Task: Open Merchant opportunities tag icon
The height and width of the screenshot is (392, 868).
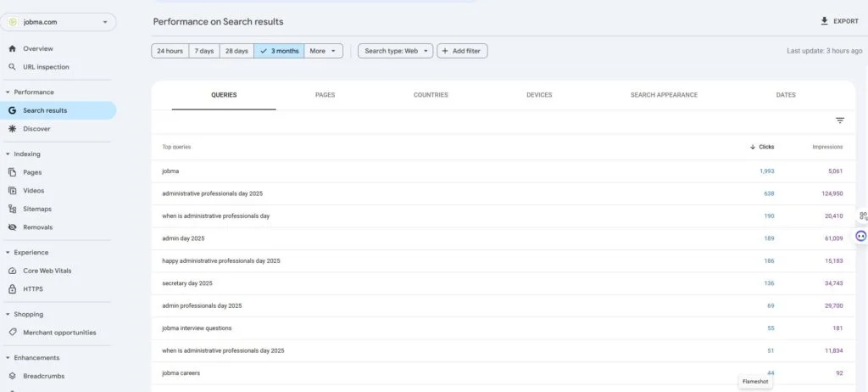Action: pyautogui.click(x=12, y=333)
